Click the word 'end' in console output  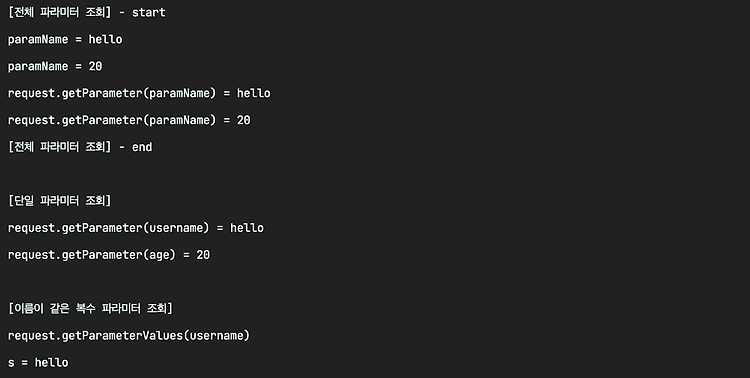[142, 147]
